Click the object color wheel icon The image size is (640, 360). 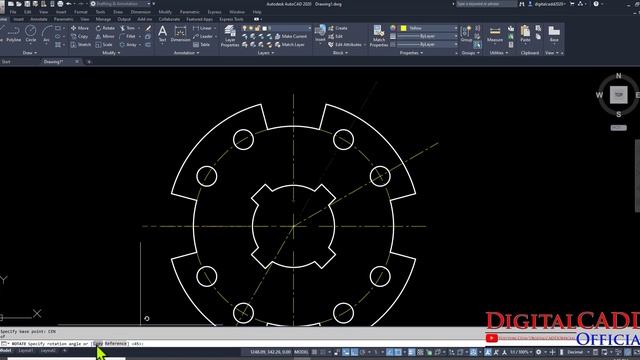tap(393, 28)
